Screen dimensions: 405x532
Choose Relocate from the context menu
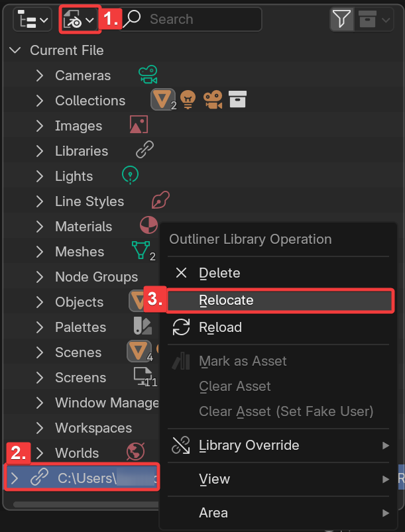click(226, 300)
